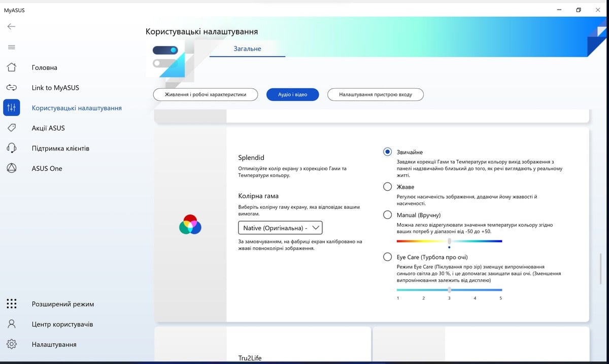Open Налаштування пристрою входу section

pyautogui.click(x=376, y=94)
